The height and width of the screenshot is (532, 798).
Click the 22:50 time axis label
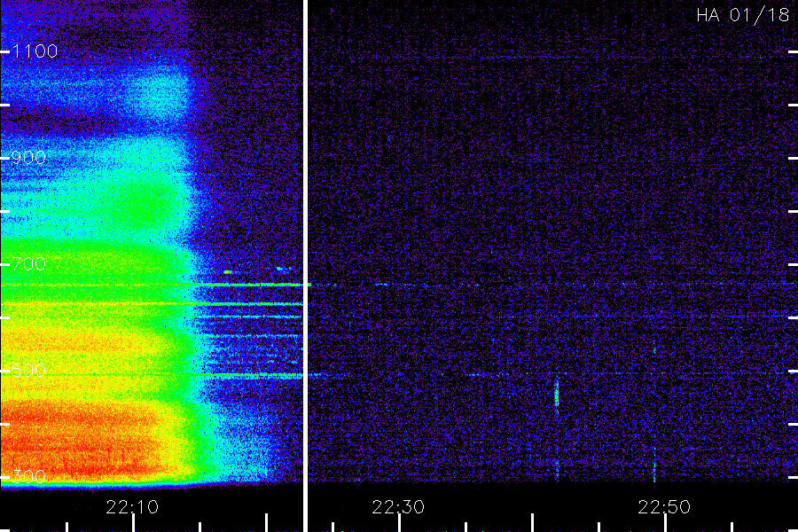(664, 507)
